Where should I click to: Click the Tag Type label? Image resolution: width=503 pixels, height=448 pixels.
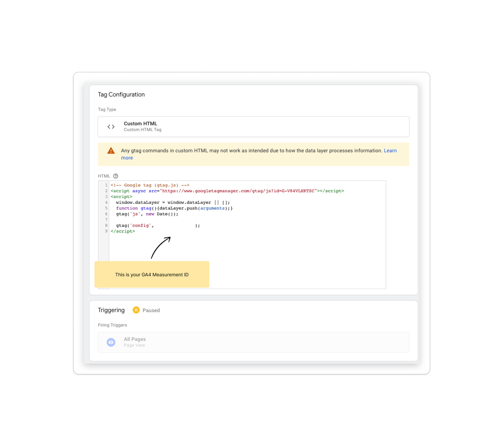click(107, 109)
